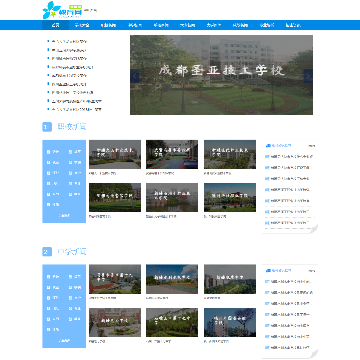Open the highlighted home tab in the navigation bar
This screenshot has height=360, width=360.
[x=56, y=25]
